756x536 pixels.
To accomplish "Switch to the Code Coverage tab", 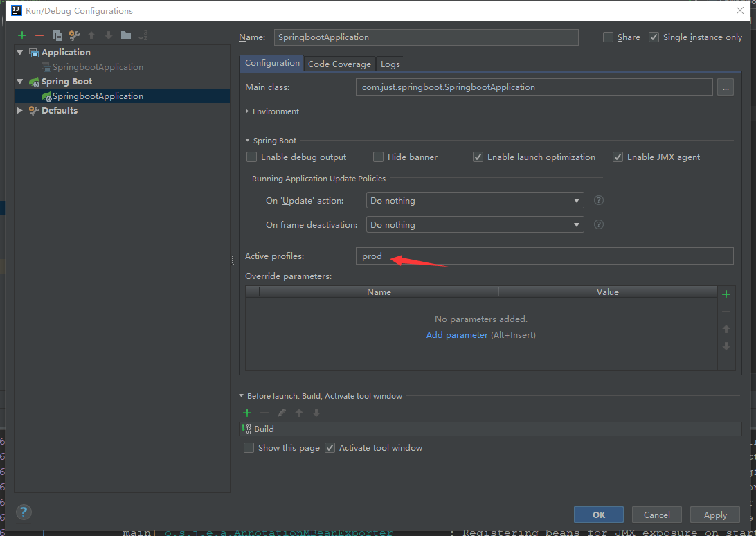I will [x=339, y=64].
